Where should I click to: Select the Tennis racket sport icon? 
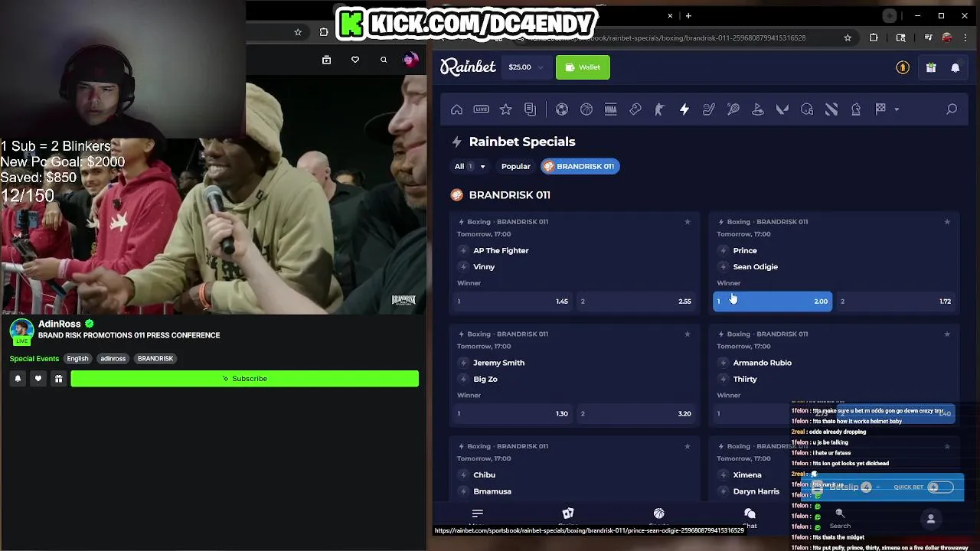coord(733,109)
